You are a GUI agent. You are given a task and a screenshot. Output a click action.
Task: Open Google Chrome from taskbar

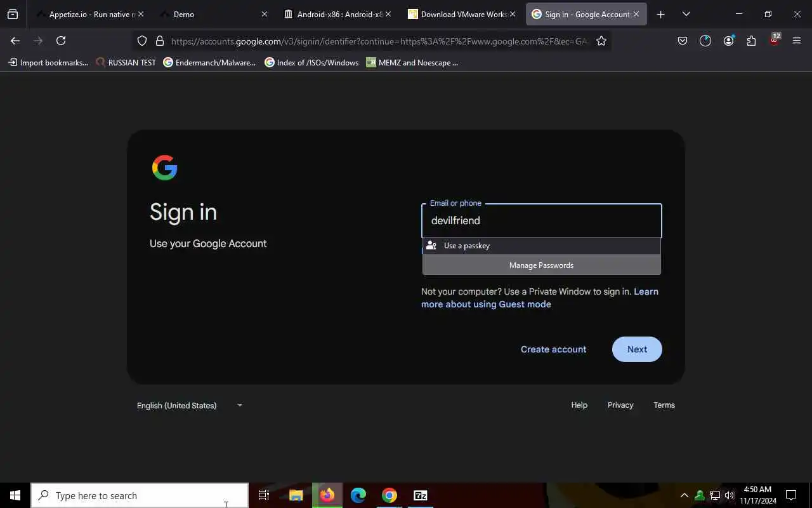390,495
